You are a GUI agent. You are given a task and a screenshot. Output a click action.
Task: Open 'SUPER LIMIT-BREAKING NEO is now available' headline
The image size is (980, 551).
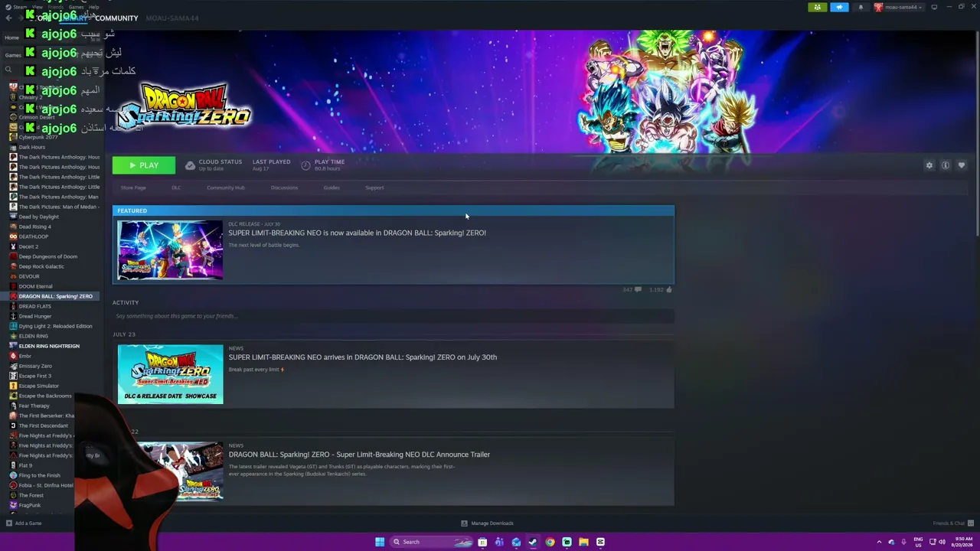[x=357, y=233]
